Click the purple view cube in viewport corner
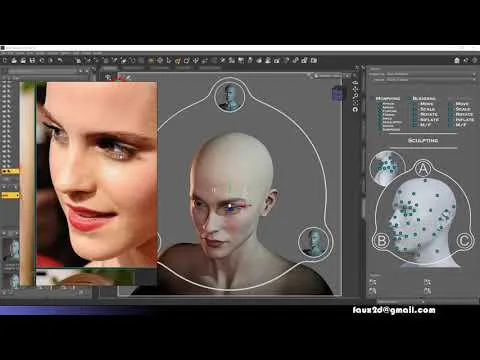 pyautogui.click(x=338, y=94)
